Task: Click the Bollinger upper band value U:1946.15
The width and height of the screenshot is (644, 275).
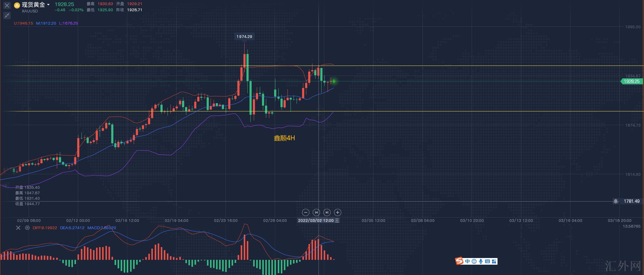Action: pos(23,23)
